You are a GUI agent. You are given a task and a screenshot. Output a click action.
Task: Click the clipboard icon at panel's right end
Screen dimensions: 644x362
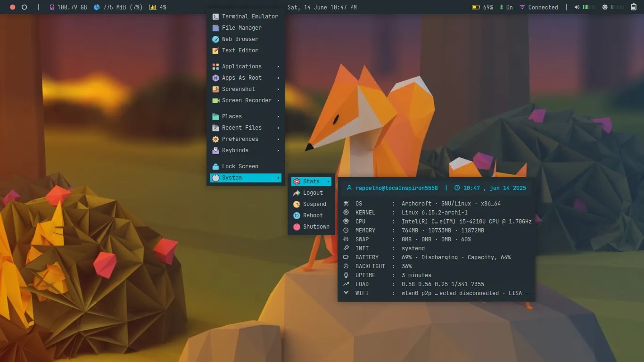pyautogui.click(x=633, y=7)
